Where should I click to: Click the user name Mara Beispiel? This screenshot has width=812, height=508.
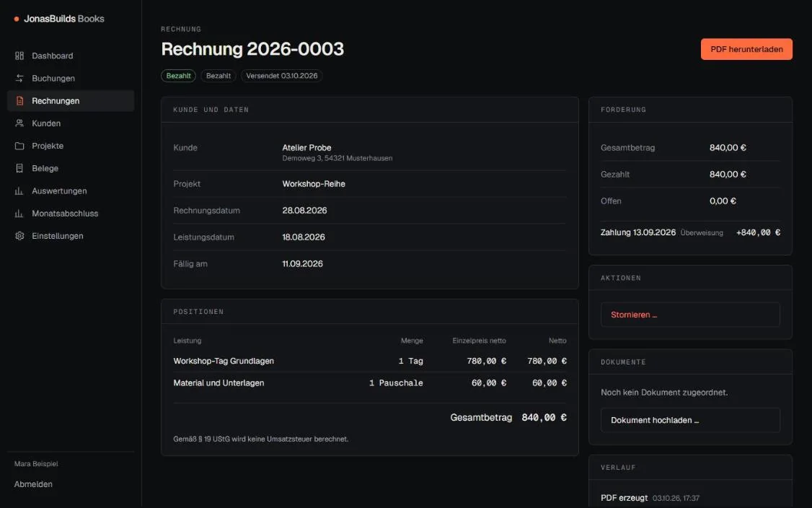36,464
